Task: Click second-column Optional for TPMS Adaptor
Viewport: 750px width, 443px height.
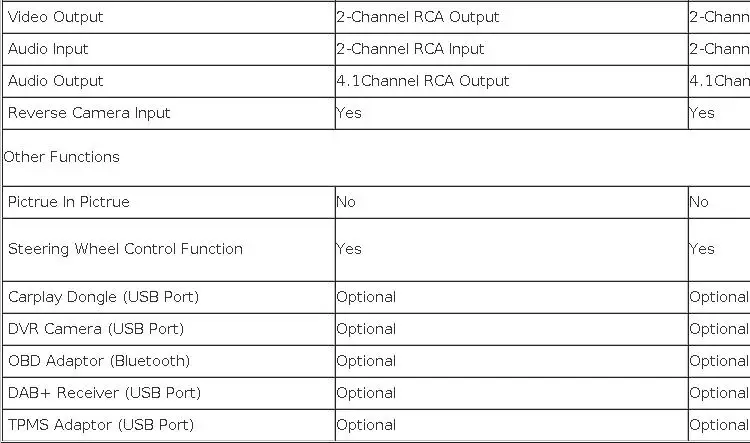Action: pyautogui.click(x=366, y=425)
